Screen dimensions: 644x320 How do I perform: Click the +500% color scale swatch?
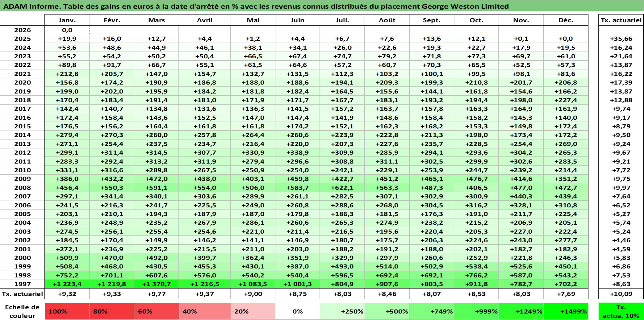point(387,311)
